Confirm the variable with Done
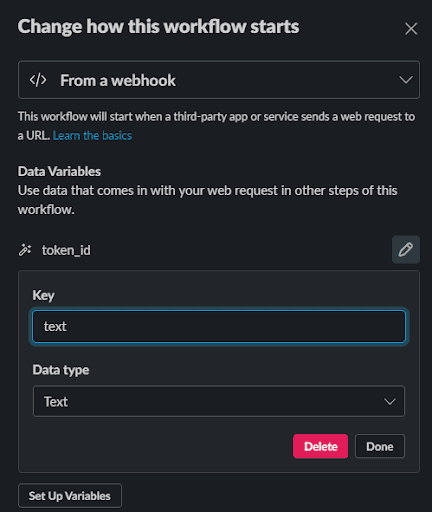Image resolution: width=432 pixels, height=512 pixels. pos(380,446)
